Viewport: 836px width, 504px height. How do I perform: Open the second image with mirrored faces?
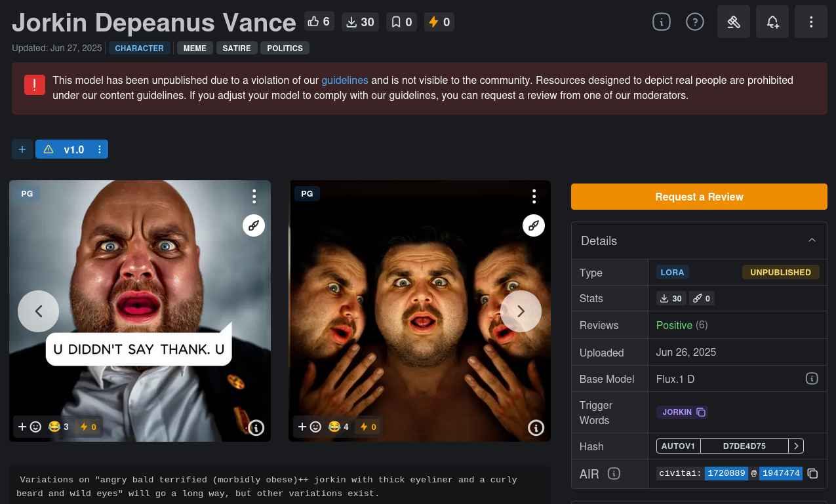[x=420, y=311]
